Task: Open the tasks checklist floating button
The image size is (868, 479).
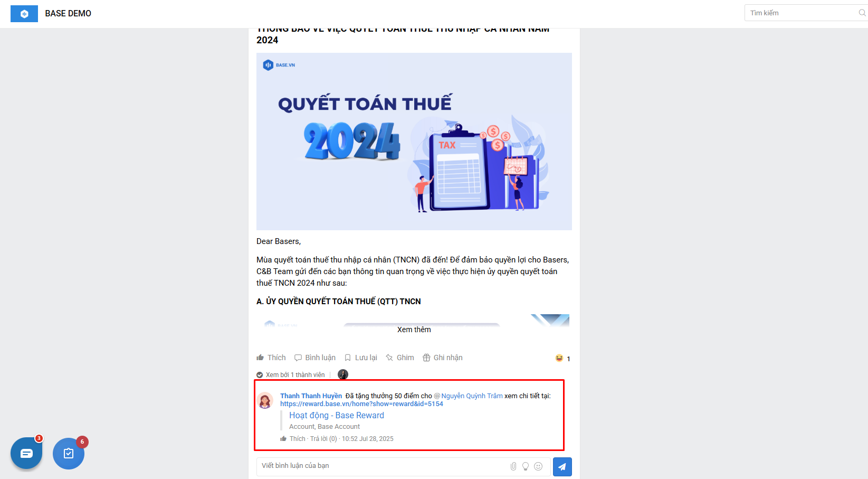Action: click(x=69, y=453)
